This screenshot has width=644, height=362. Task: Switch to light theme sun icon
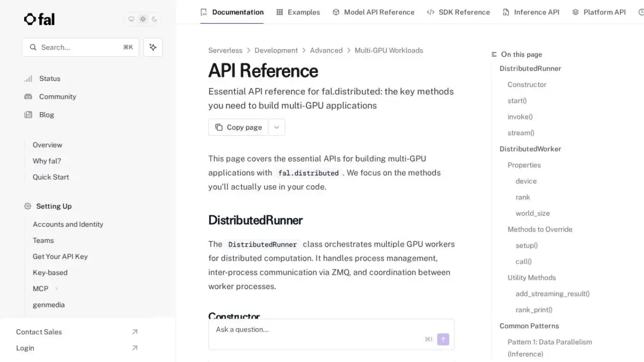[x=143, y=19]
